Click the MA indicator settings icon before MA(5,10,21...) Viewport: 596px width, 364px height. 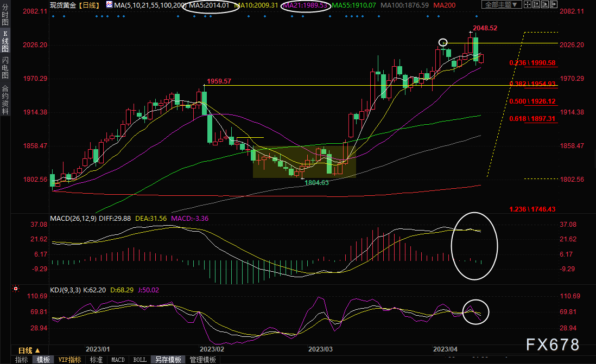coord(110,4)
